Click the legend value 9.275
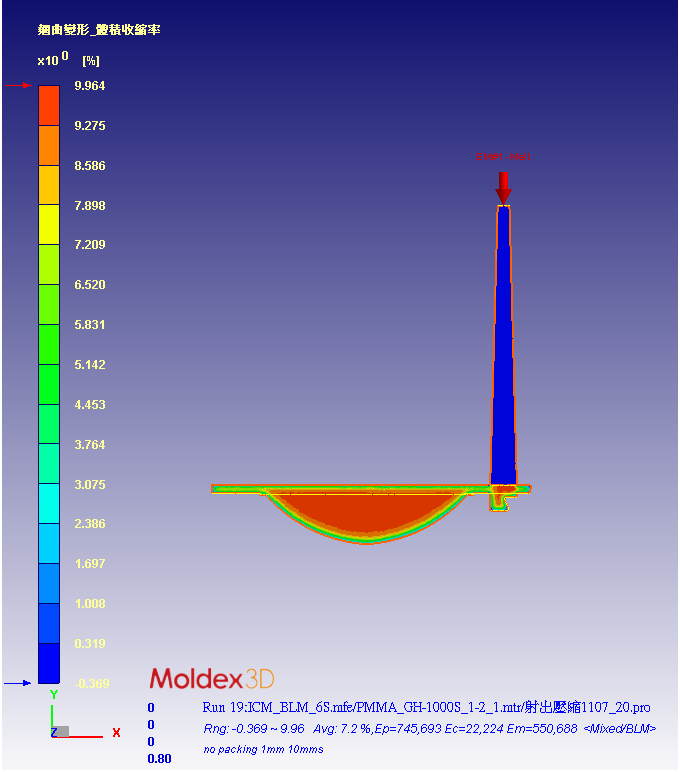 click(x=90, y=126)
